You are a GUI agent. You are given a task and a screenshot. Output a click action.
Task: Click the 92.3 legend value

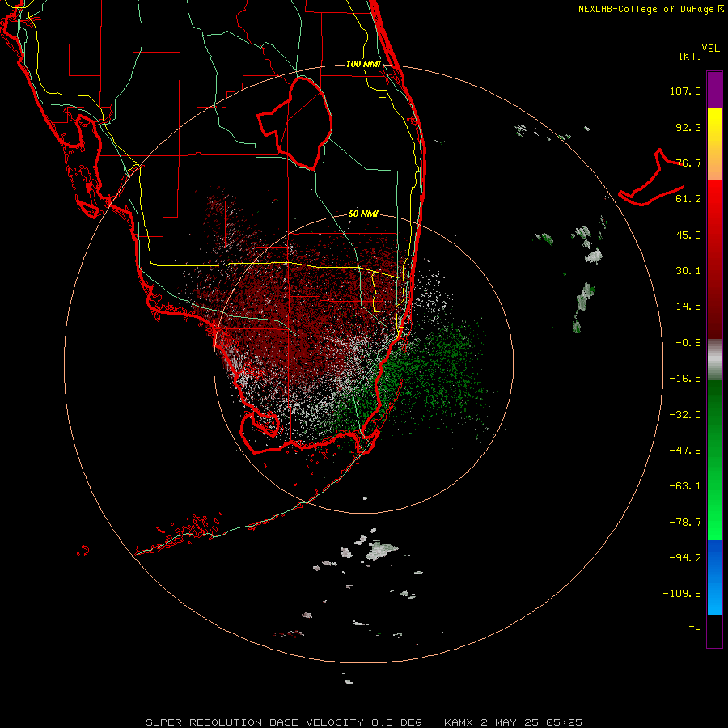click(x=688, y=127)
